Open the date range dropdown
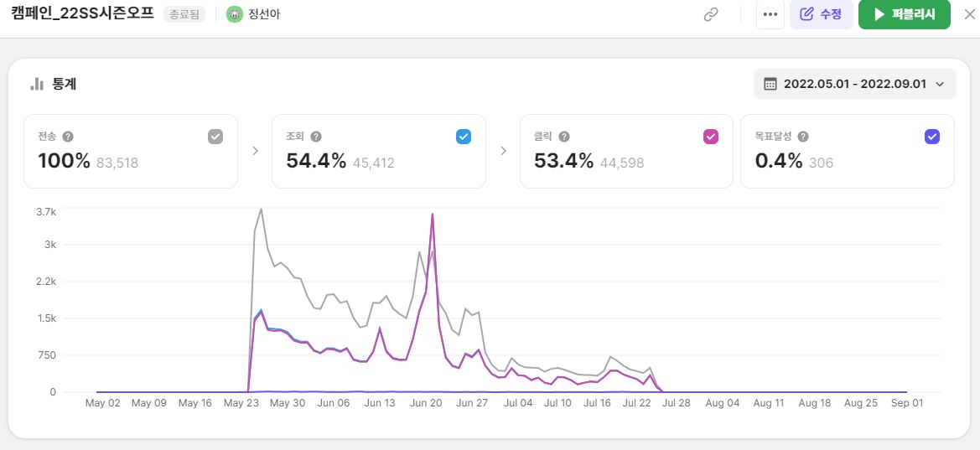The width and height of the screenshot is (980, 450). pos(855,84)
